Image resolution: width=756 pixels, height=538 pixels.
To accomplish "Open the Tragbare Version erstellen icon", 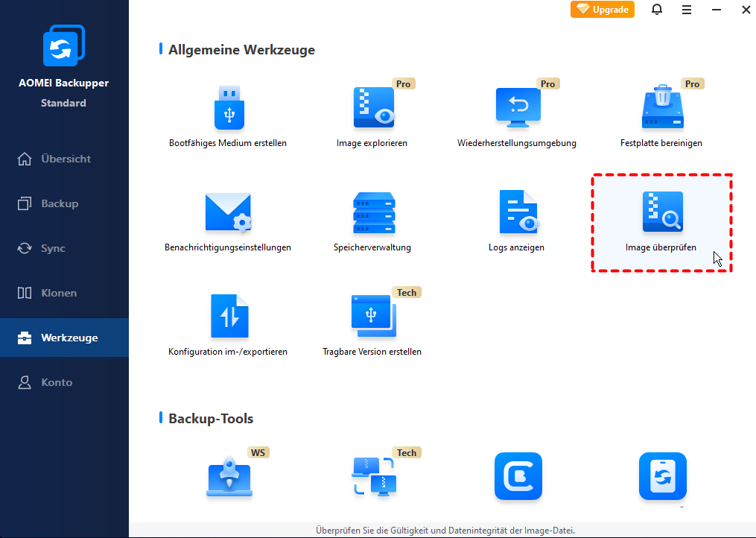I will (x=374, y=316).
